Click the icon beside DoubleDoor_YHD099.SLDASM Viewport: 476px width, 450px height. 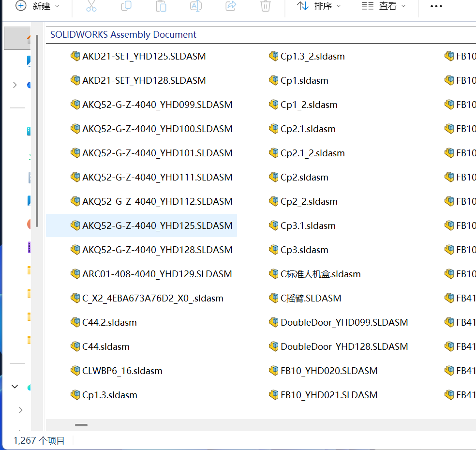273,322
